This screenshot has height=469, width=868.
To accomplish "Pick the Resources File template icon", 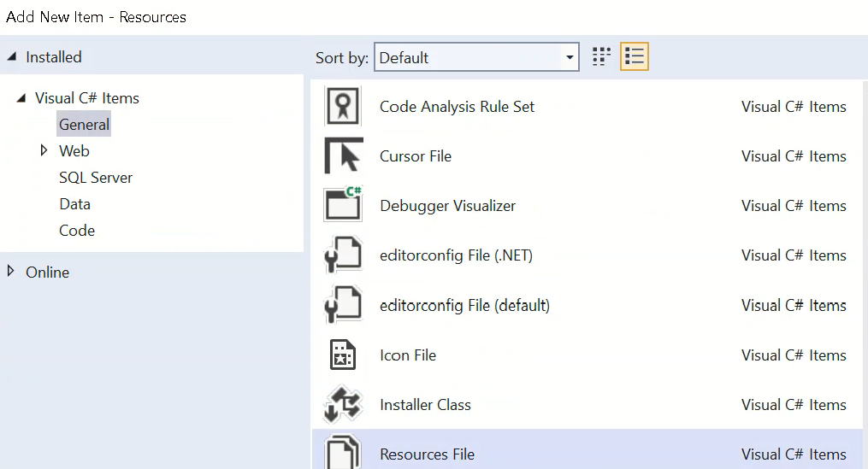I will (343, 452).
